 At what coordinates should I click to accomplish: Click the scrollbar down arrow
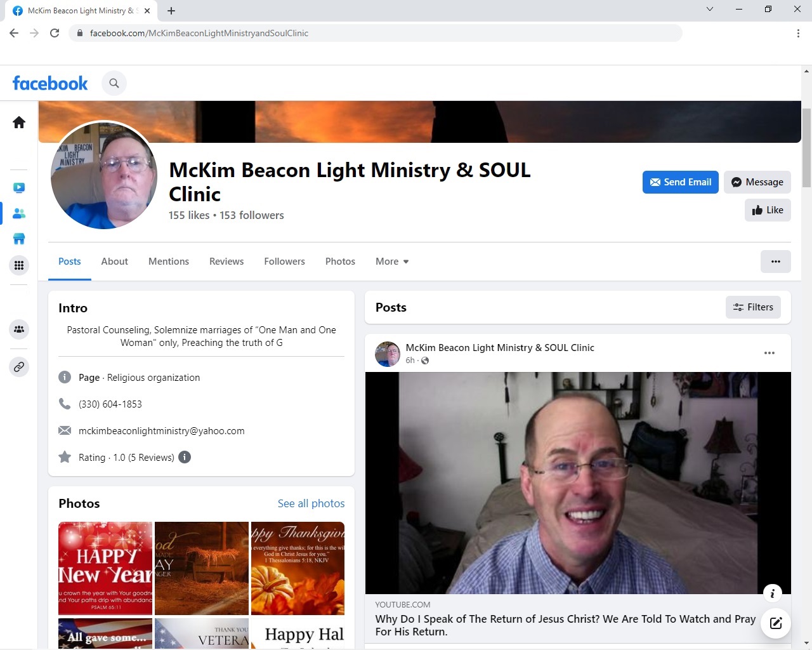click(x=806, y=643)
